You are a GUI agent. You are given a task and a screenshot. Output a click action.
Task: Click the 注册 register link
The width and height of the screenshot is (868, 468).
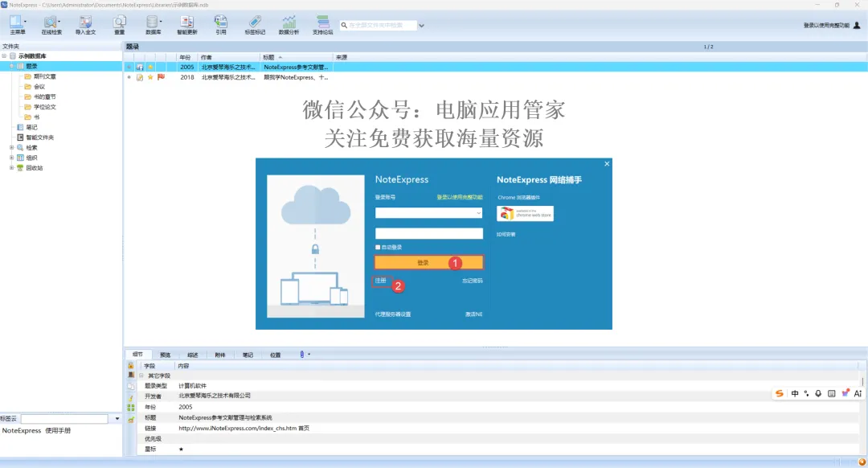point(380,281)
